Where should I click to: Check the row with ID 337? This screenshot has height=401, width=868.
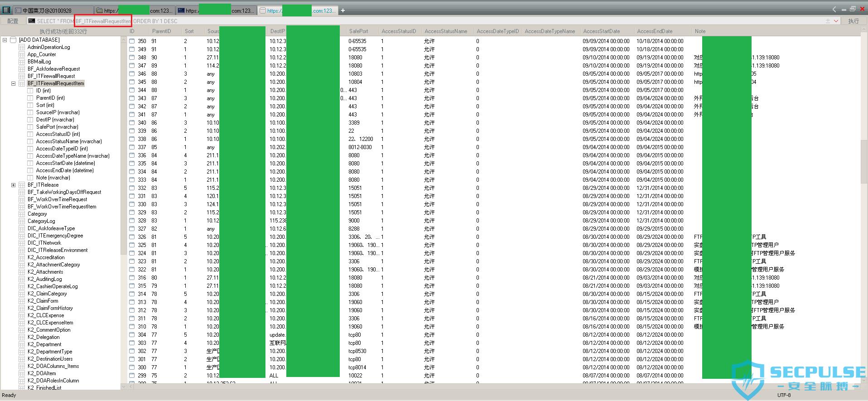[x=132, y=147]
